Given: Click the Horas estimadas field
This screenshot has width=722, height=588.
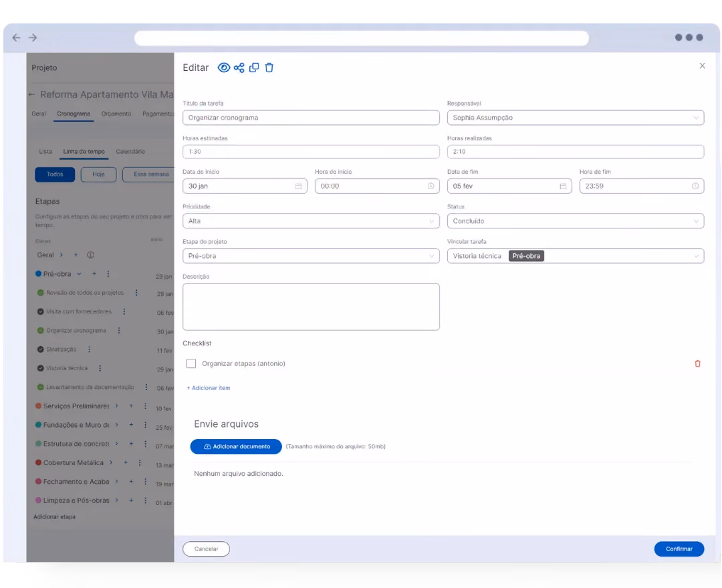Looking at the screenshot, I should click(311, 152).
